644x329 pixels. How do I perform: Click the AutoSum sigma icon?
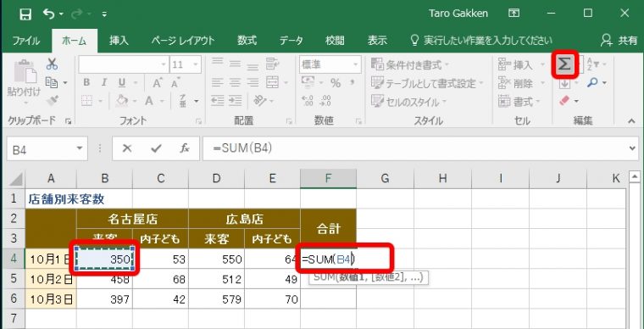point(564,64)
